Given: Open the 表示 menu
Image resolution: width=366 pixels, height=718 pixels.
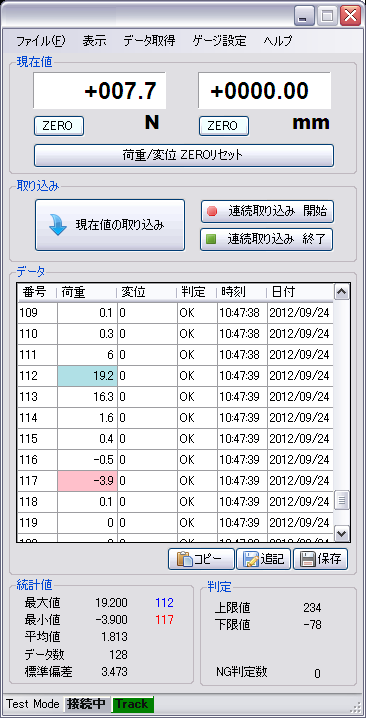Looking at the screenshot, I should (94, 41).
